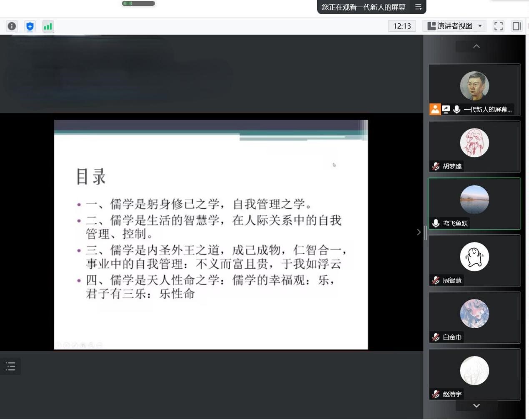
Task: Click the meeting info icon
Action: tap(12, 26)
